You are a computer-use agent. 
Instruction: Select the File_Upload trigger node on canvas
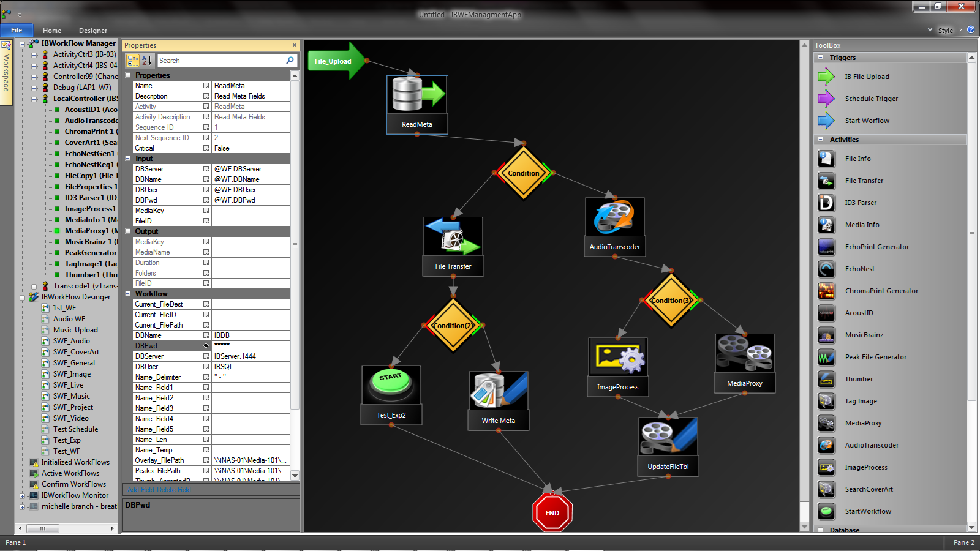[336, 61]
